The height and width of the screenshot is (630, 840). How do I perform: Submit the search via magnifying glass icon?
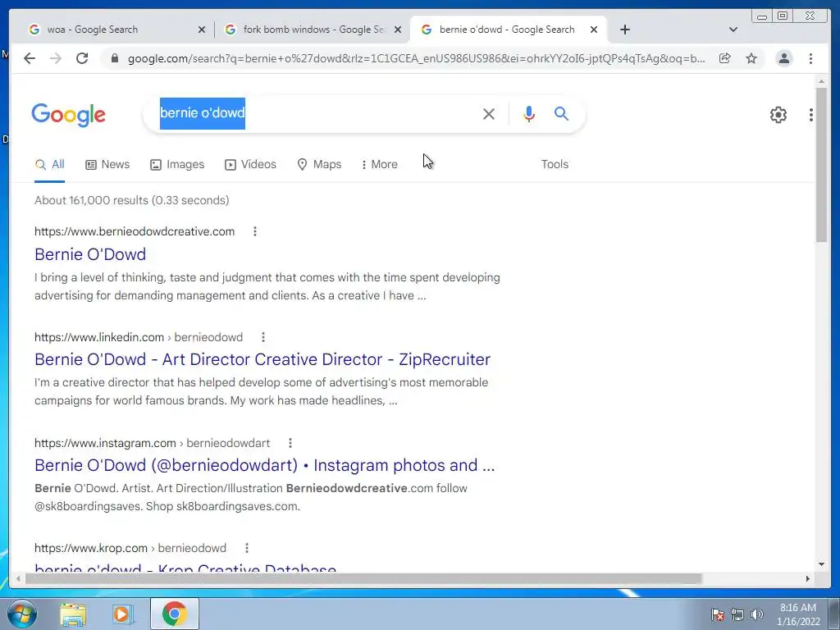coord(561,113)
